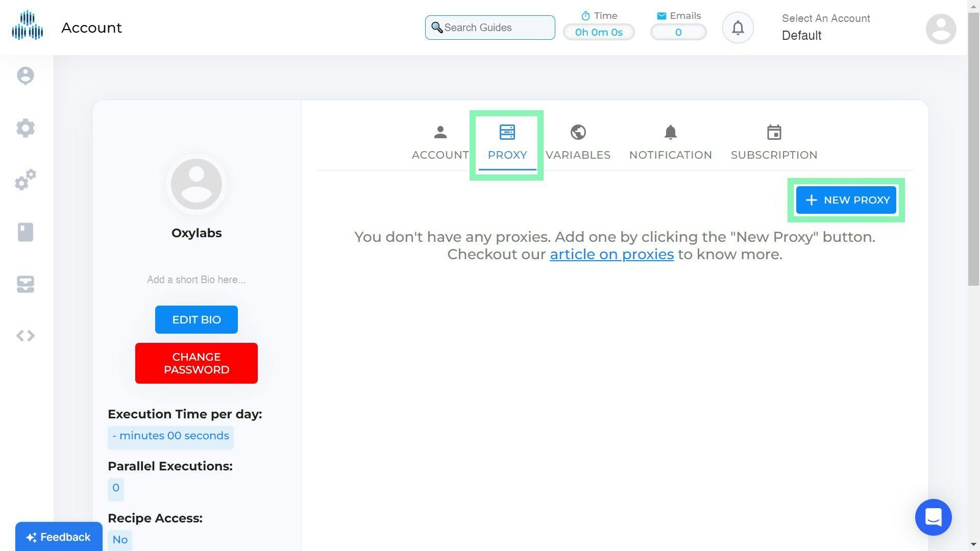Click the Edit Bio button
The image size is (980, 551).
(197, 319)
